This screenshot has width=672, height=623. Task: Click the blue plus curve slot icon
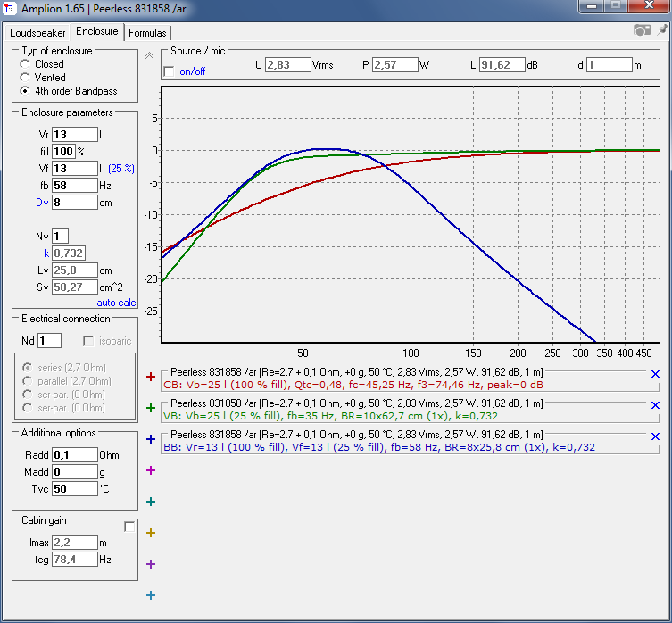pyautogui.click(x=151, y=439)
